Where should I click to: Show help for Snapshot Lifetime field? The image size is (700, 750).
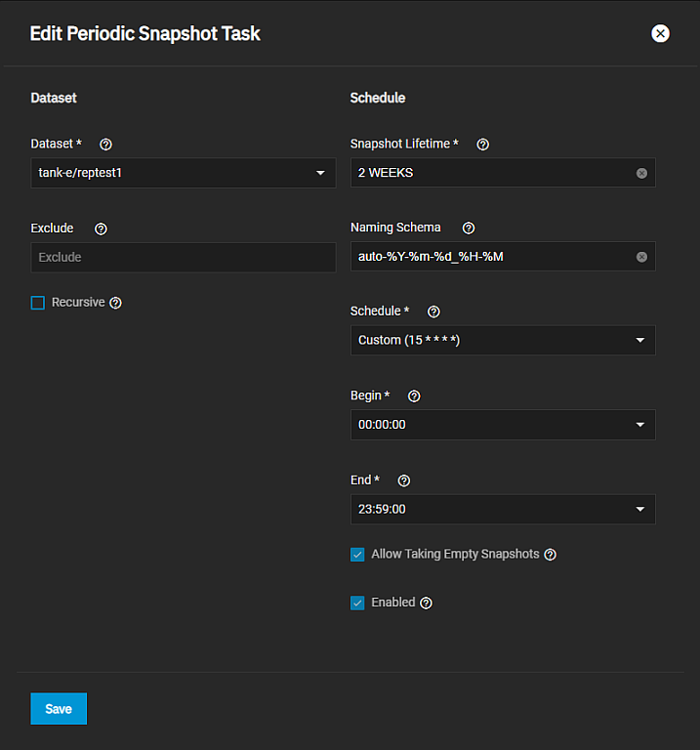coord(482,145)
